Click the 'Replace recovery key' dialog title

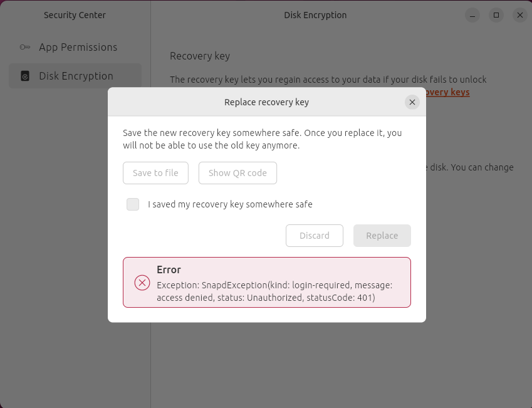266,102
